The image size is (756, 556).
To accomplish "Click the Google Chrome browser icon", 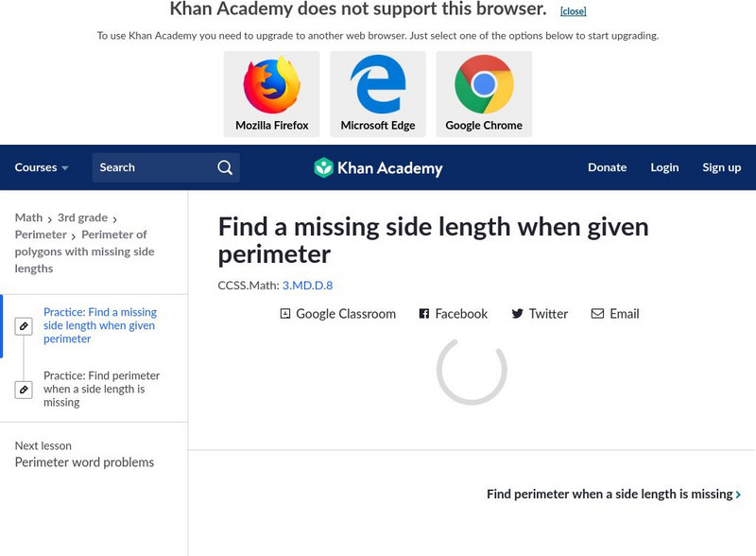I will point(484,85).
